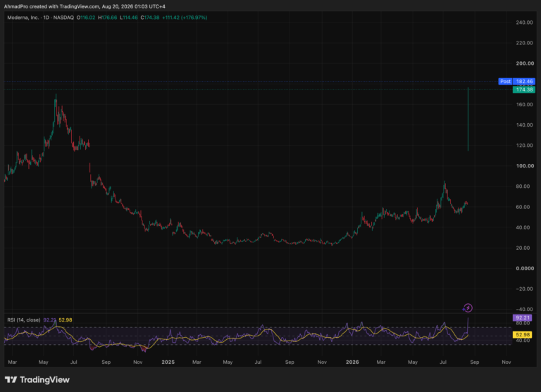
Task: Click the 0.0000 price axis label
Action: [x=525, y=268]
